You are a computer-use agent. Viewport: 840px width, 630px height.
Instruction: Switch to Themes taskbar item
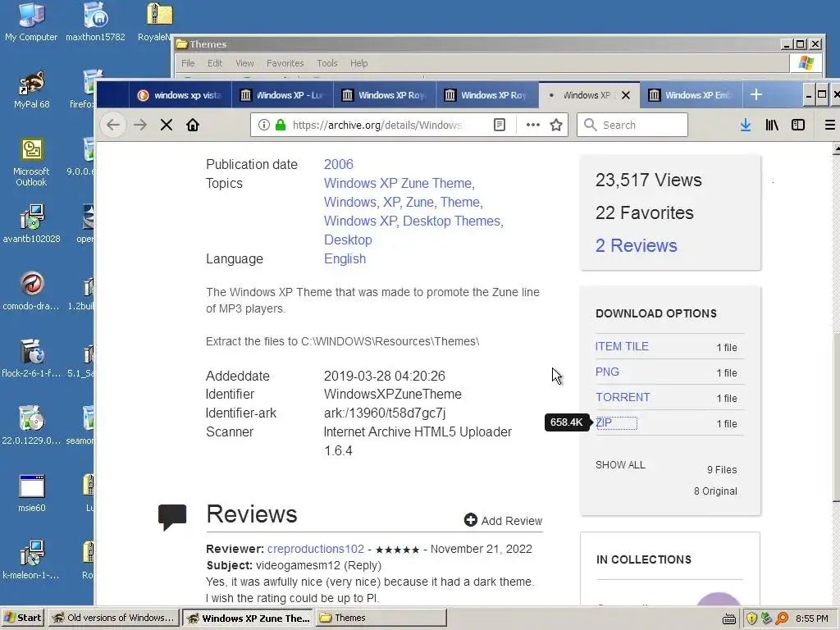pos(381,619)
